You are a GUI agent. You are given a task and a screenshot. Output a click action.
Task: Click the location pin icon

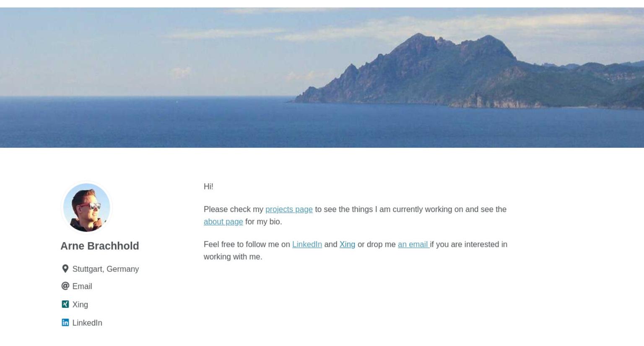(x=65, y=269)
